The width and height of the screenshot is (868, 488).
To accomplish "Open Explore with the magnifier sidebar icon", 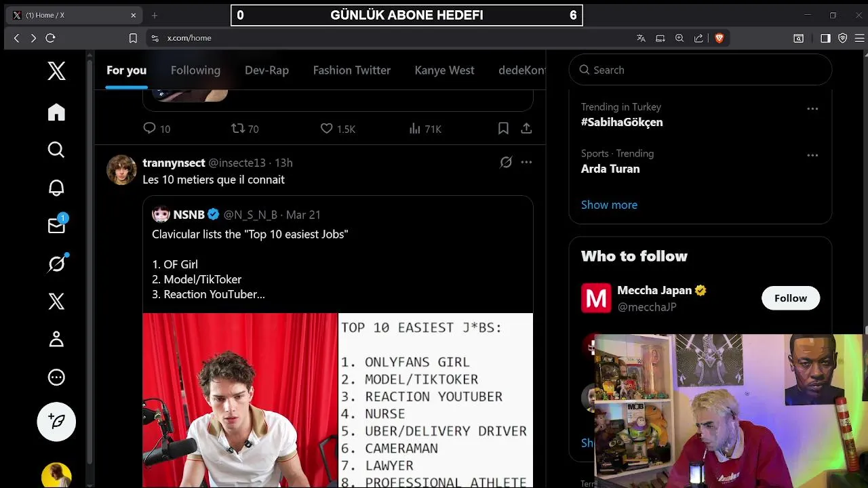I will 56,150.
